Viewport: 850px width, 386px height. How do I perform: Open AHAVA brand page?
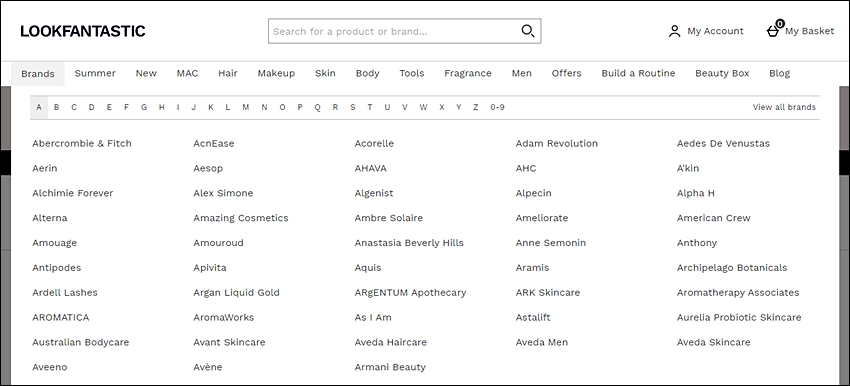(x=371, y=169)
